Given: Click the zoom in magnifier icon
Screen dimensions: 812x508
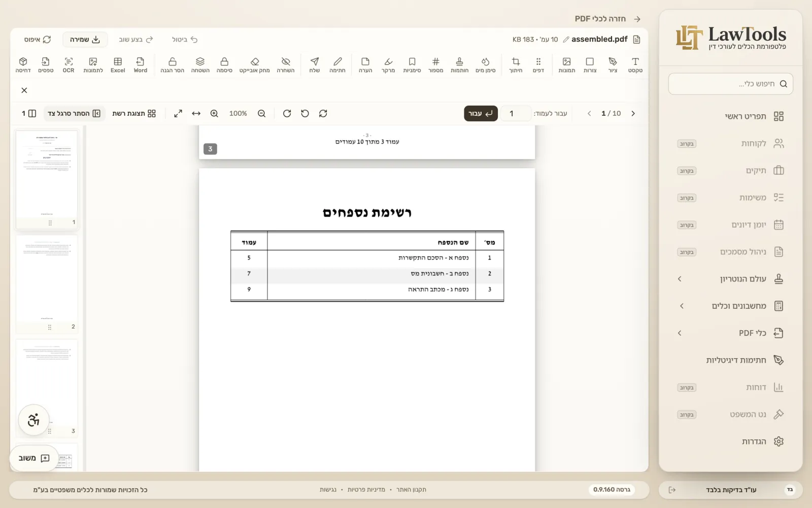Looking at the screenshot, I should tap(214, 113).
